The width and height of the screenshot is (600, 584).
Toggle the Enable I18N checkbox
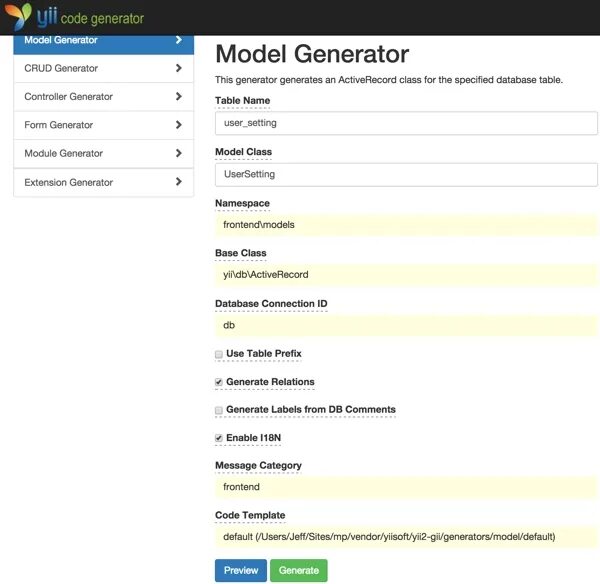219,438
